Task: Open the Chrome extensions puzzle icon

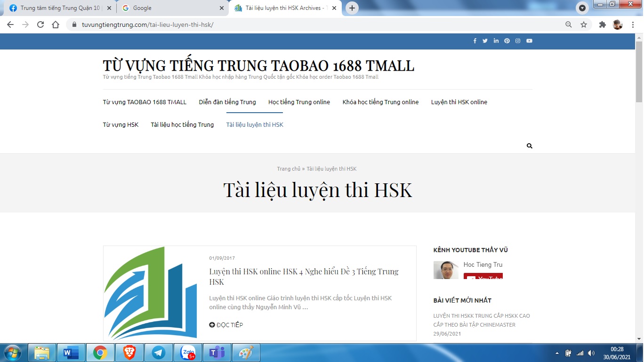Action: (603, 25)
